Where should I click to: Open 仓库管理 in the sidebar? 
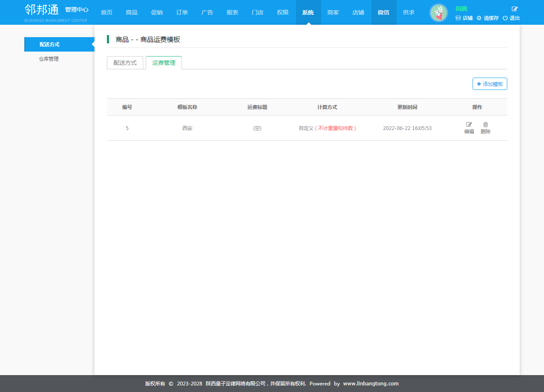click(49, 59)
